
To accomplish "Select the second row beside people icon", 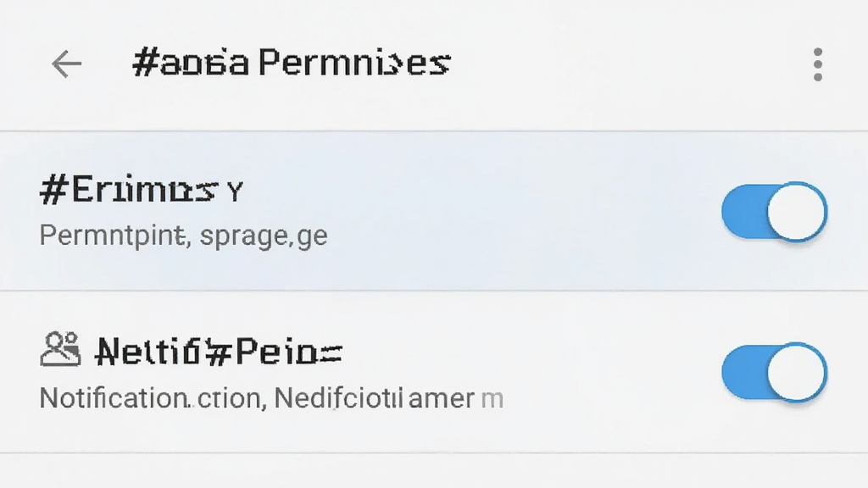I will pyautogui.click(x=434, y=372).
